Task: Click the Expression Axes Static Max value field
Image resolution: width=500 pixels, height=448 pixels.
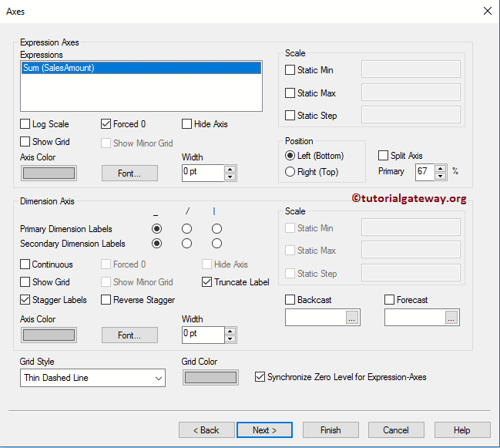Action: pyautogui.click(x=411, y=92)
